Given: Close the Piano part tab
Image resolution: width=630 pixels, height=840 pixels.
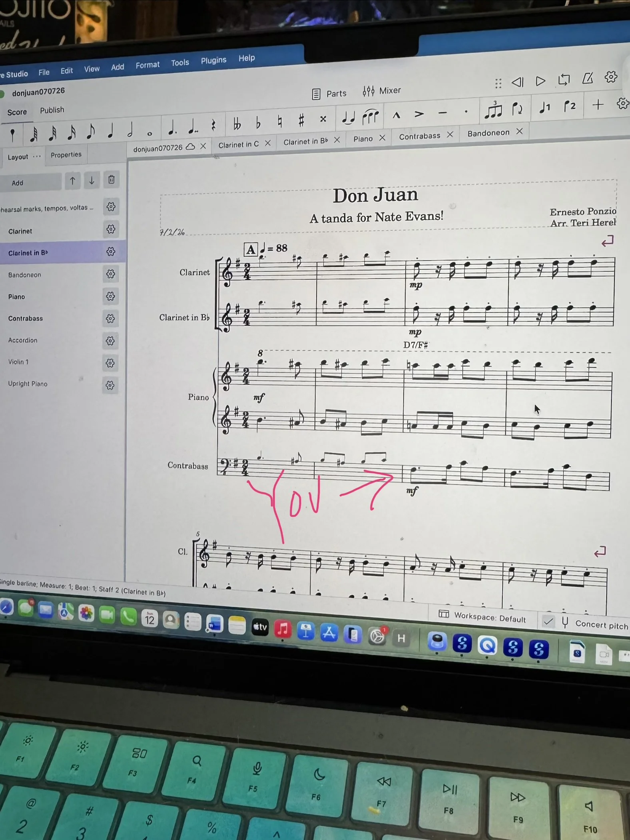Looking at the screenshot, I should 382,138.
